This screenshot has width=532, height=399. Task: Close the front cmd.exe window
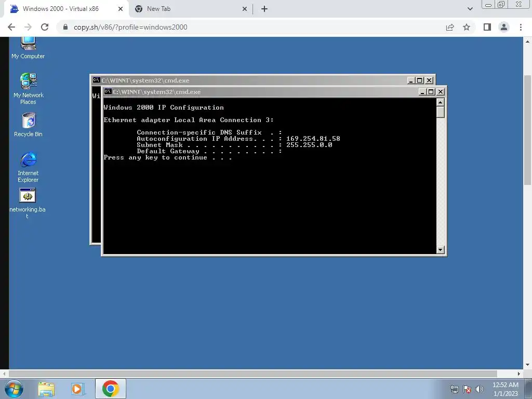pyautogui.click(x=441, y=91)
